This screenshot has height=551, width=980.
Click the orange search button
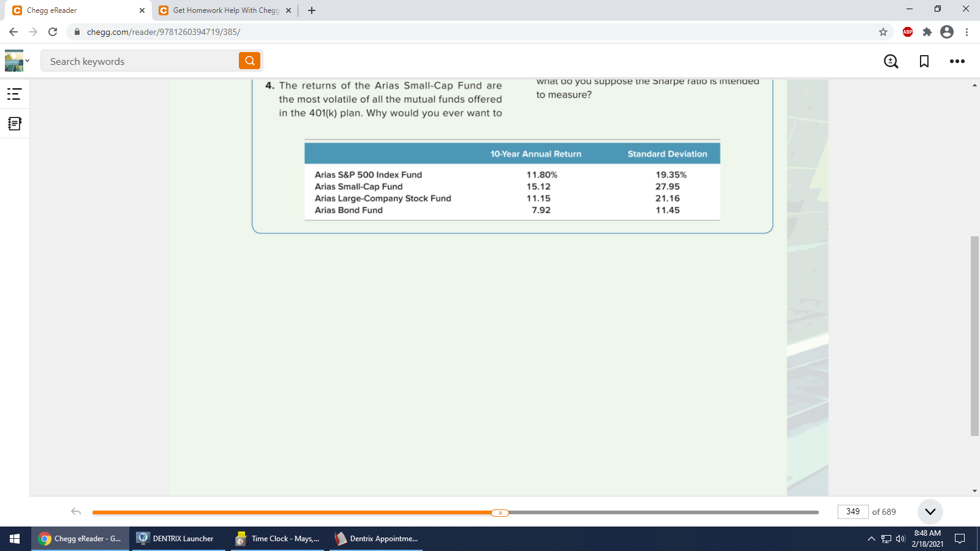point(249,61)
